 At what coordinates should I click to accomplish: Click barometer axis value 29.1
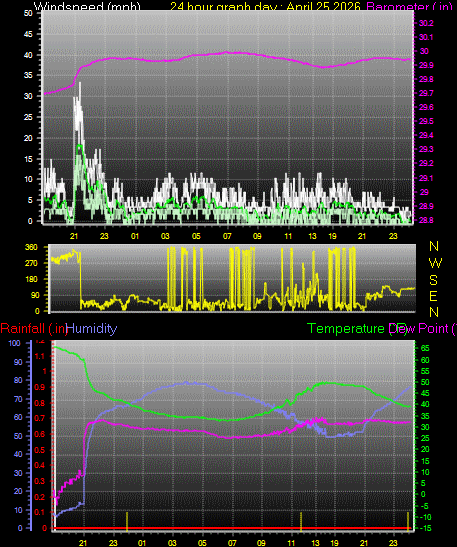[426, 178]
